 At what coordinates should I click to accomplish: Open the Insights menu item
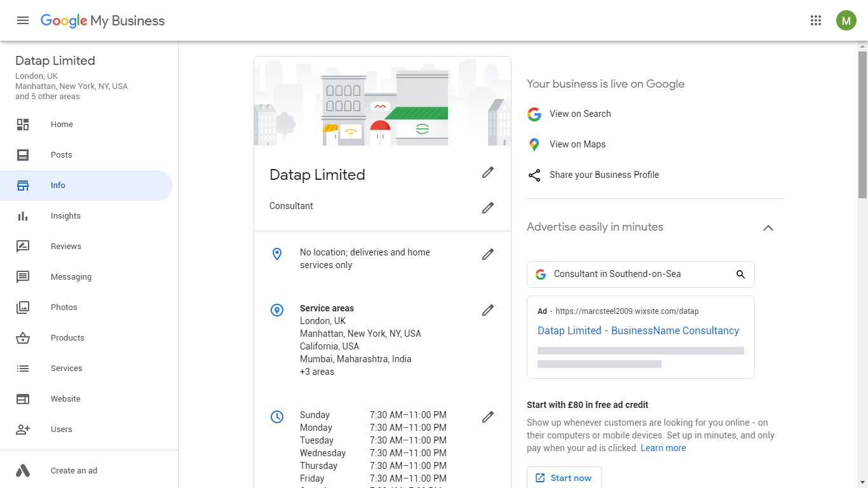pyautogui.click(x=65, y=216)
